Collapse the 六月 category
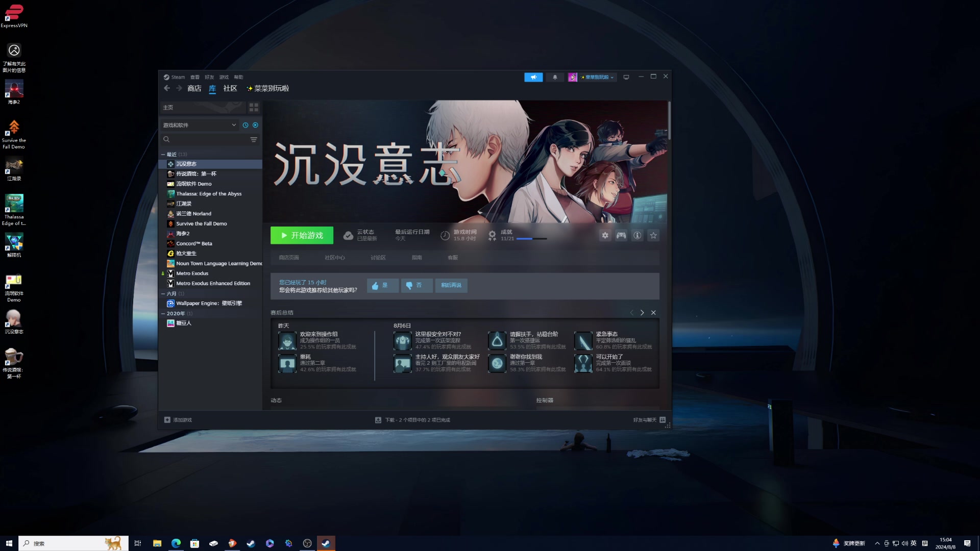Screen dimensions: 980x551 pos(163,293)
